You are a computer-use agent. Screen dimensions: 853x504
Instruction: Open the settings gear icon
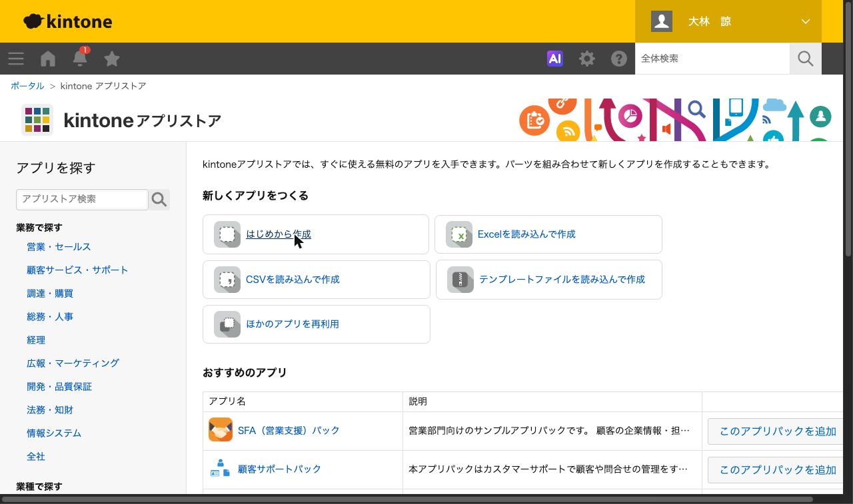(x=587, y=59)
